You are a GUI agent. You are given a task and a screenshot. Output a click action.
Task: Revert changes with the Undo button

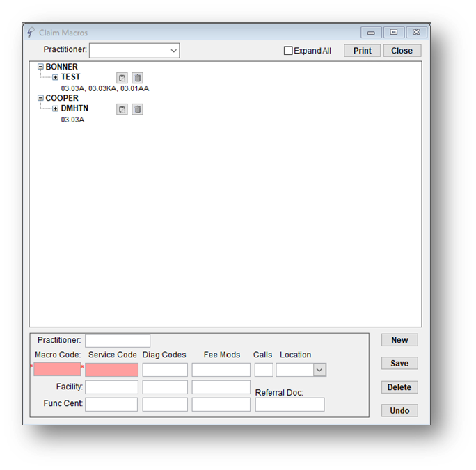pos(399,411)
